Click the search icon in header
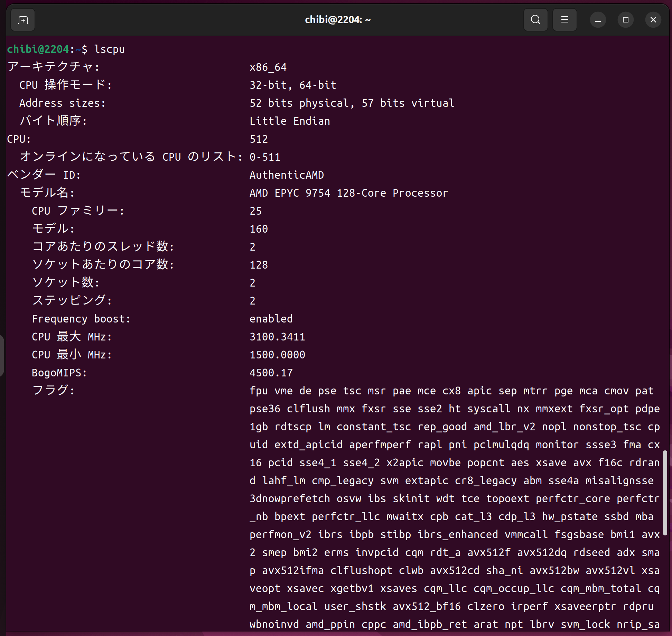This screenshot has width=672, height=636. 535,20
